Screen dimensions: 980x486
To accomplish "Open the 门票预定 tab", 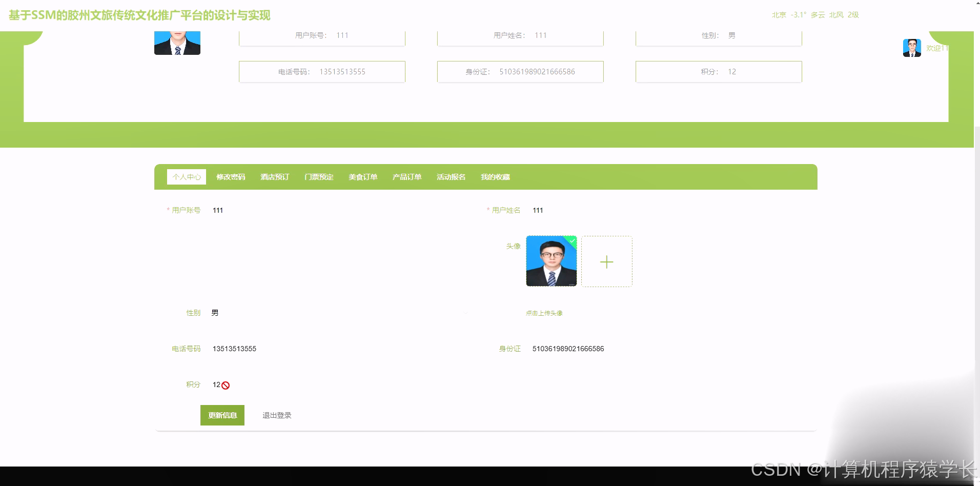I will pyautogui.click(x=318, y=176).
